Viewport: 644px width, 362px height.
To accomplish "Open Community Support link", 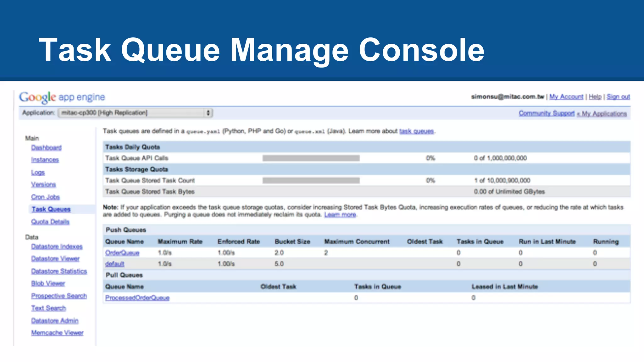I will coord(547,113).
